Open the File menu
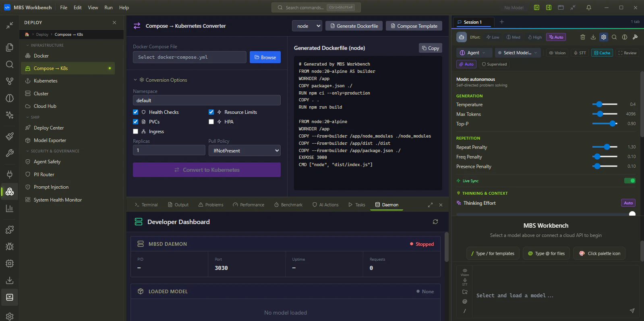 (x=64, y=8)
